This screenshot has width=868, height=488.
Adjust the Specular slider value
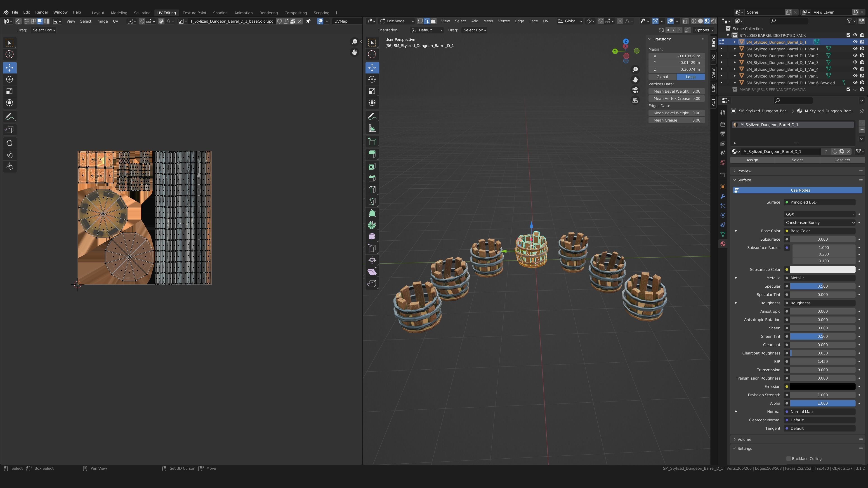pyautogui.click(x=822, y=286)
